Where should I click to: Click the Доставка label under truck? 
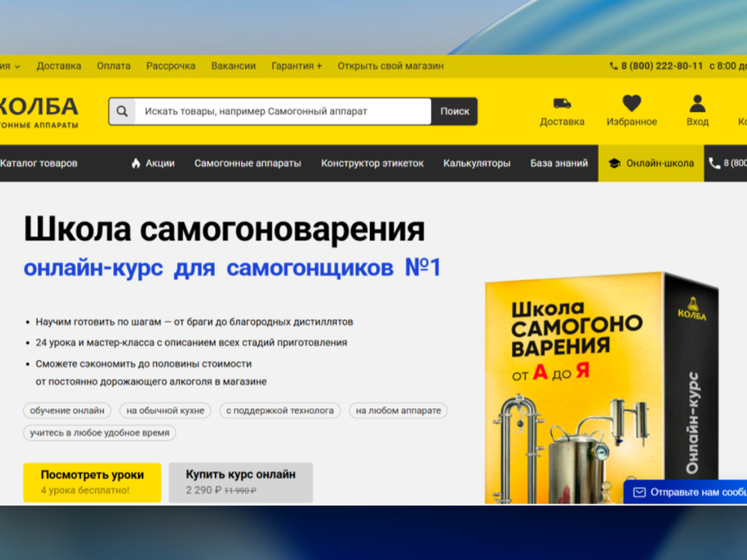(562, 122)
